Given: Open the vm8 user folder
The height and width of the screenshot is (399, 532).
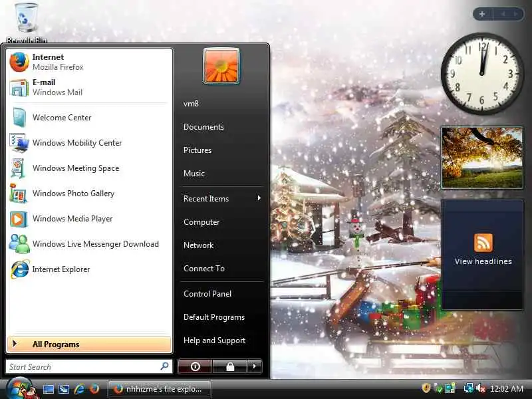Looking at the screenshot, I should 222,104.
